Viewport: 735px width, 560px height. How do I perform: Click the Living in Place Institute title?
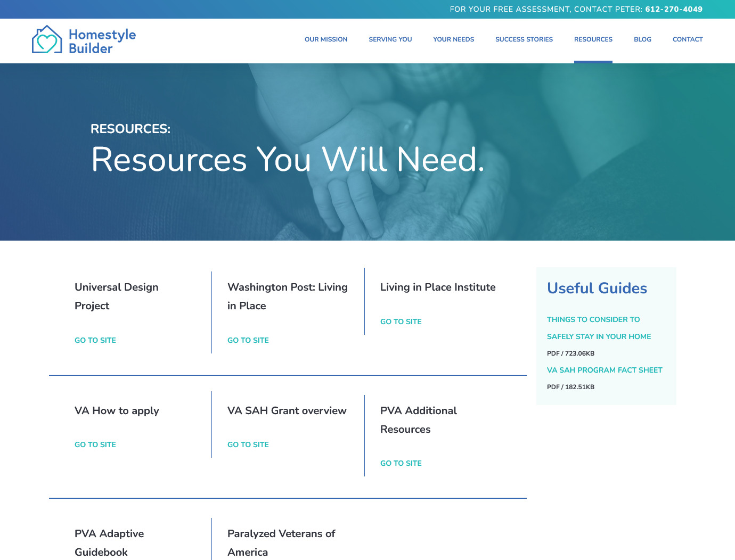pos(438,287)
